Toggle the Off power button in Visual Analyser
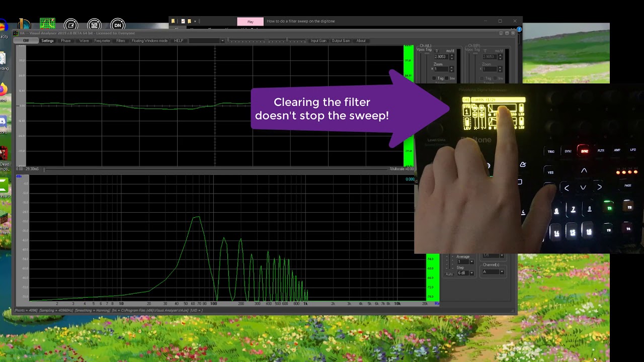 [26, 41]
